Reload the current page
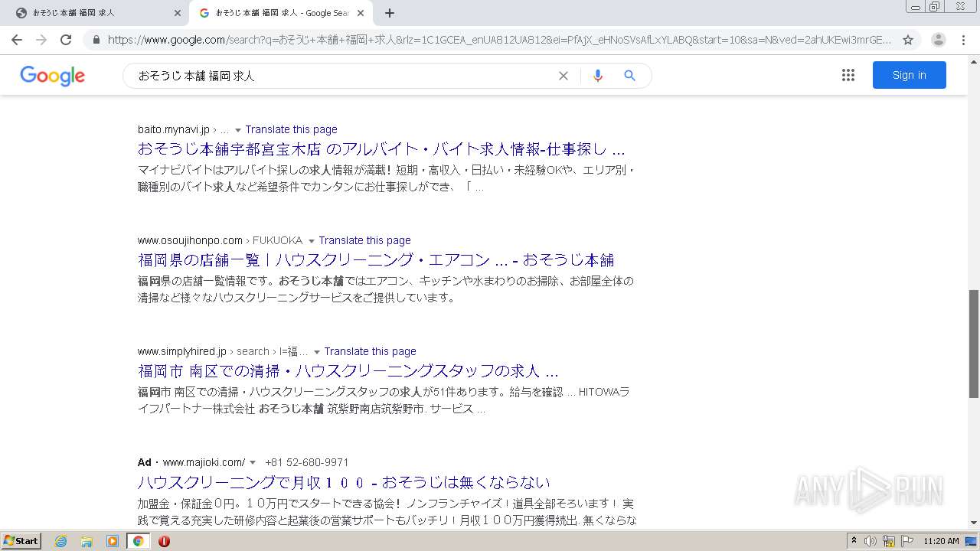This screenshot has height=551, width=980. (x=66, y=40)
